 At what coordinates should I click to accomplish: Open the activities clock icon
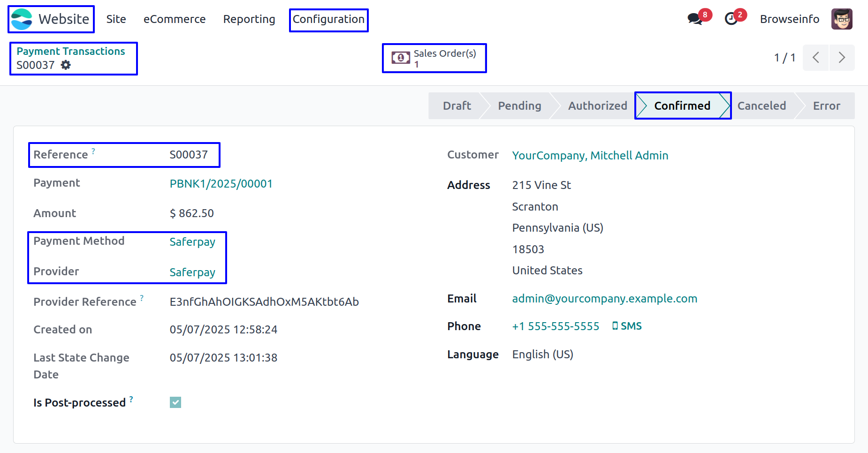point(731,19)
